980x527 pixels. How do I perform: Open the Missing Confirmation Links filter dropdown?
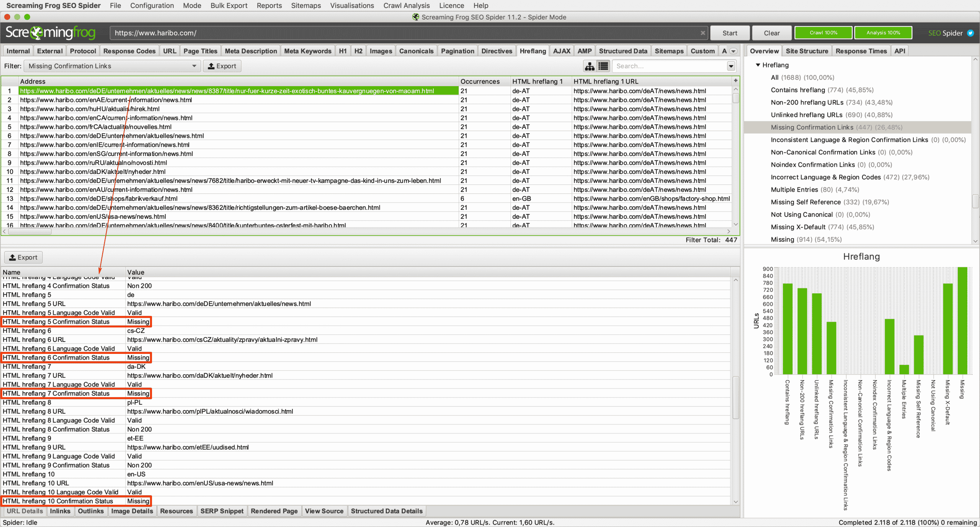pyautogui.click(x=112, y=66)
